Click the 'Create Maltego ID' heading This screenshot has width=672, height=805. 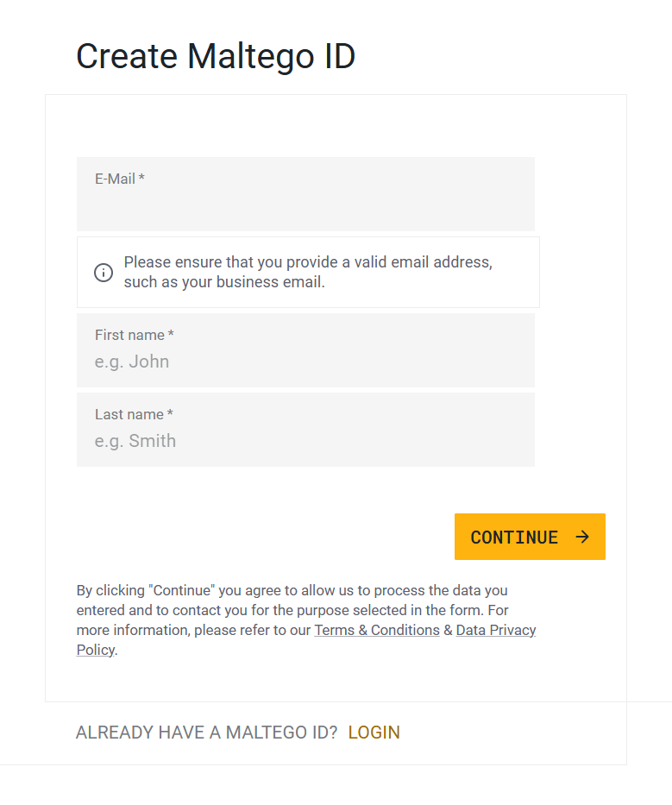coord(216,56)
